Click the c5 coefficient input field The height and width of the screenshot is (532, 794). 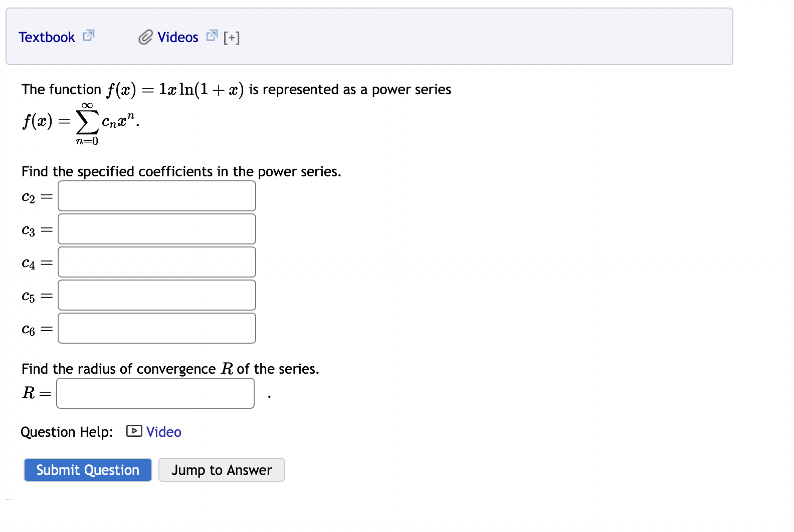156,295
